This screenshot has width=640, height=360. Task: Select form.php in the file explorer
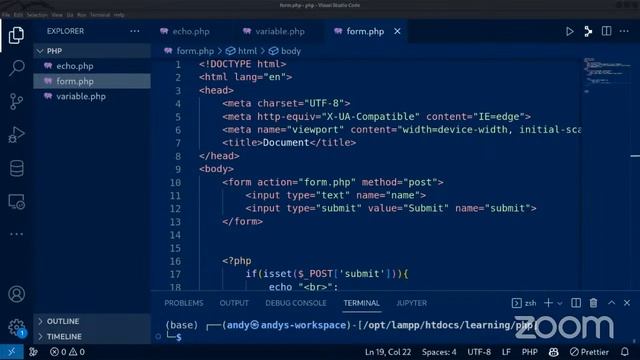tap(92, 81)
